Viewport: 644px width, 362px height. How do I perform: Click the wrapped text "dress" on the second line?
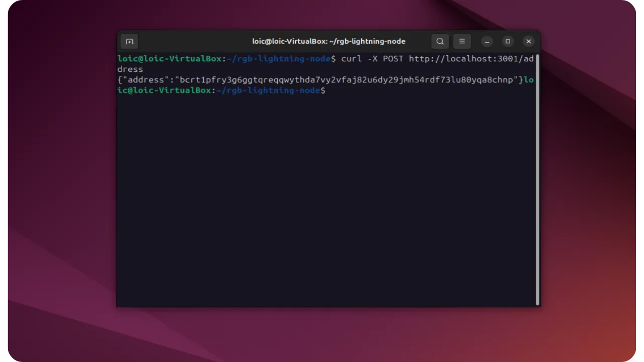(x=130, y=69)
